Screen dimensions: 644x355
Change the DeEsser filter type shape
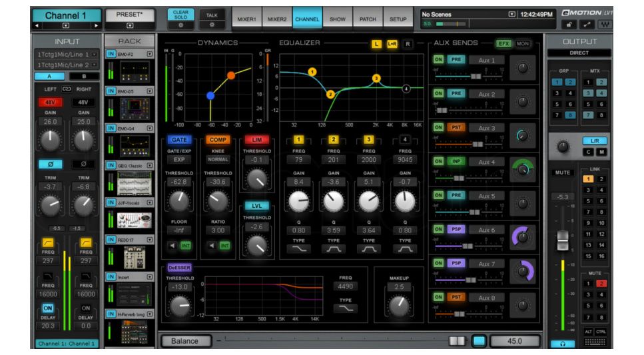[346, 308]
